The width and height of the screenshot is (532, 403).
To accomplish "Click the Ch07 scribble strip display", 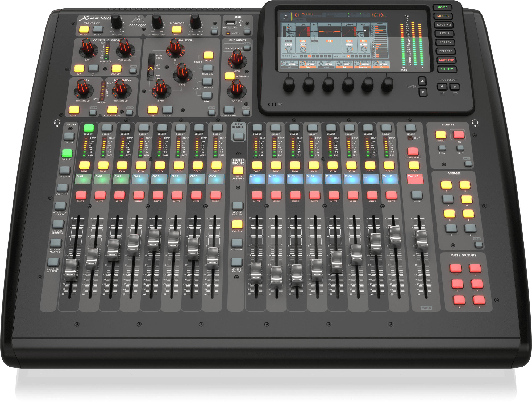I will [197, 179].
